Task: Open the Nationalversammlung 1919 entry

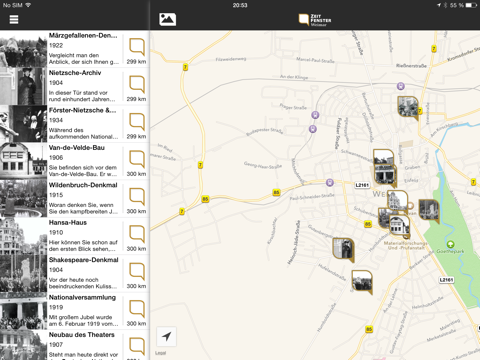Action: [74, 311]
